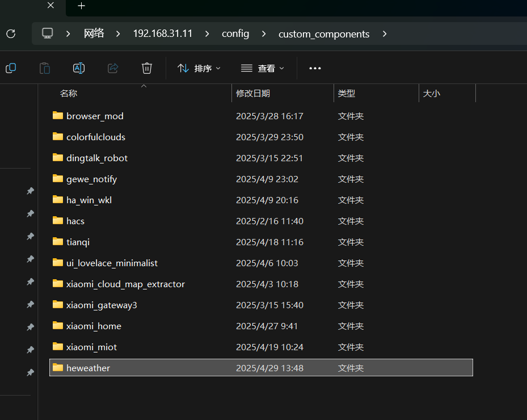Click the date 2025/2/16 11:40
Screen dimensions: 527x420
pyautogui.click(x=269, y=221)
